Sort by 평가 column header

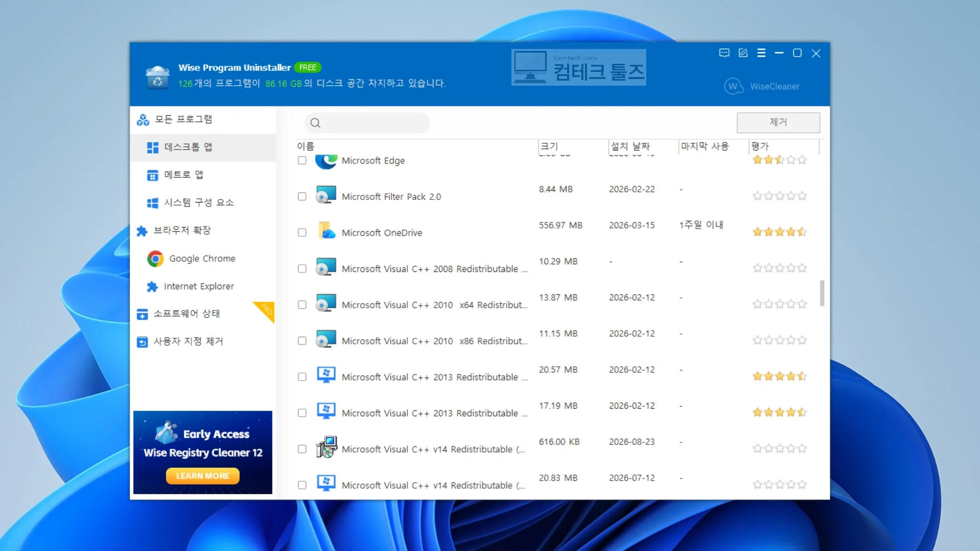coord(784,146)
